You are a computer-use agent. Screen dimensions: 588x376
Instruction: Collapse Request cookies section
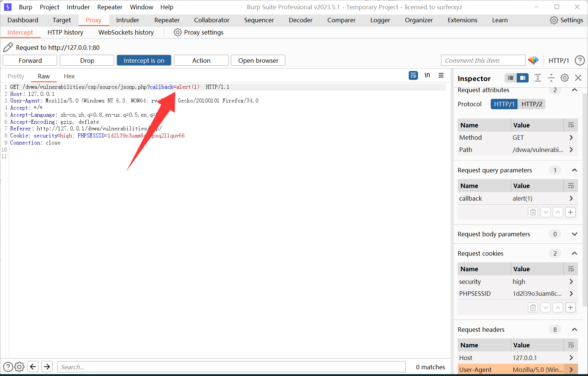click(x=574, y=253)
